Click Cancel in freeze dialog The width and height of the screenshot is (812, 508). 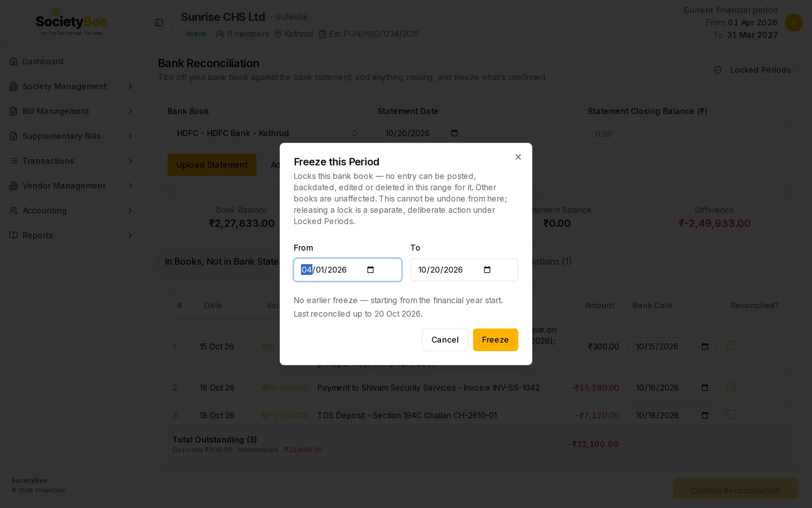click(x=445, y=340)
